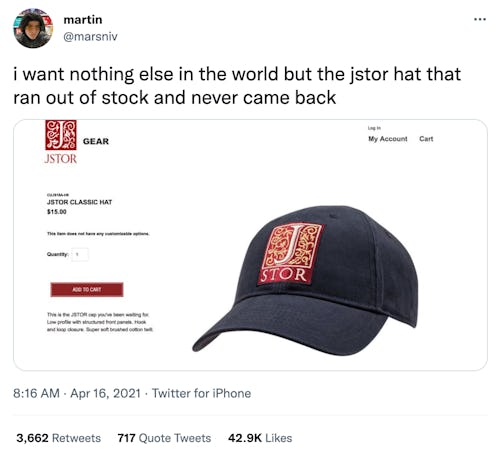
Task: Click the JSTOR patch on the cap
Action: coord(289,254)
